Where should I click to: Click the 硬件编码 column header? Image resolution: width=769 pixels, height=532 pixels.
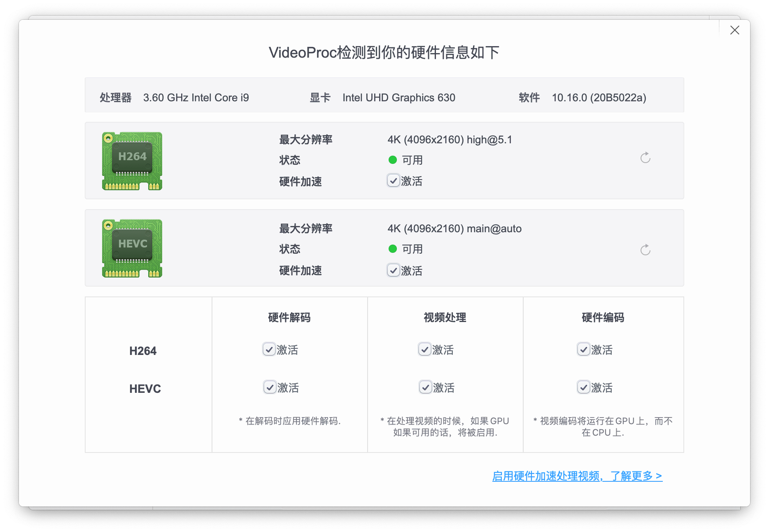tap(603, 317)
